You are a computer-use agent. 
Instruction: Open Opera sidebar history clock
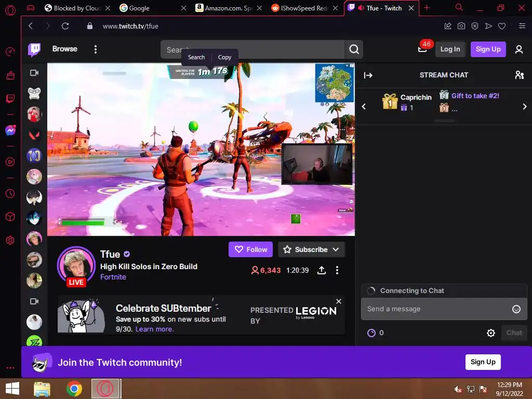(x=10, y=194)
